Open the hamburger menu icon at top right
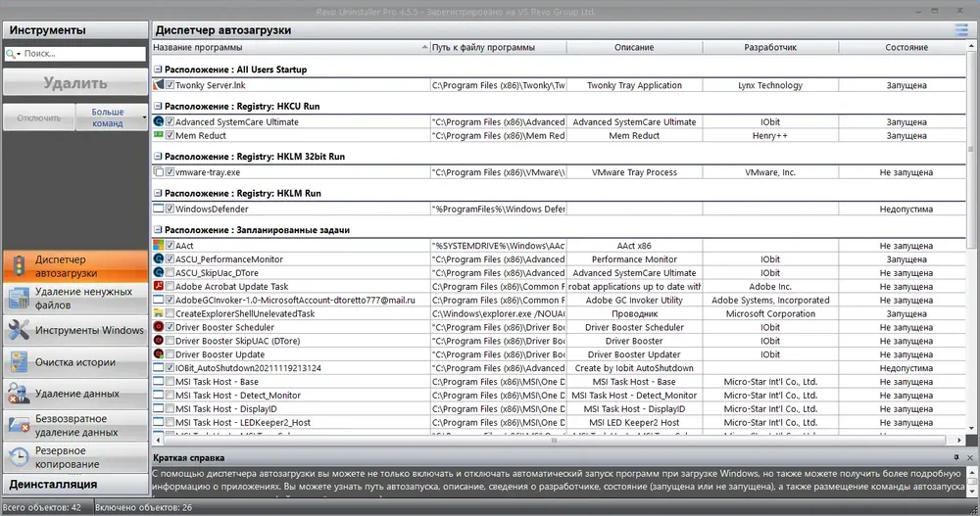Screen dimensions: 980x516 point(961,29)
